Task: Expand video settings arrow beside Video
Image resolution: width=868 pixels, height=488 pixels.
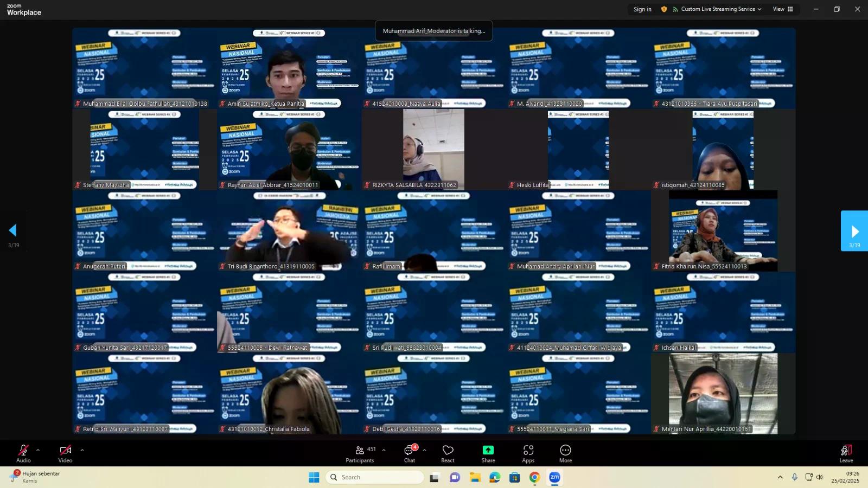Action: pos(82,450)
